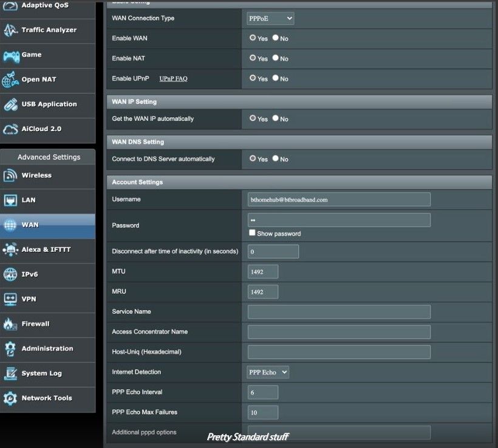Click the AiCloud 2.0 cloud icon
Viewport: 498px width, 448px height.
[x=10, y=129]
